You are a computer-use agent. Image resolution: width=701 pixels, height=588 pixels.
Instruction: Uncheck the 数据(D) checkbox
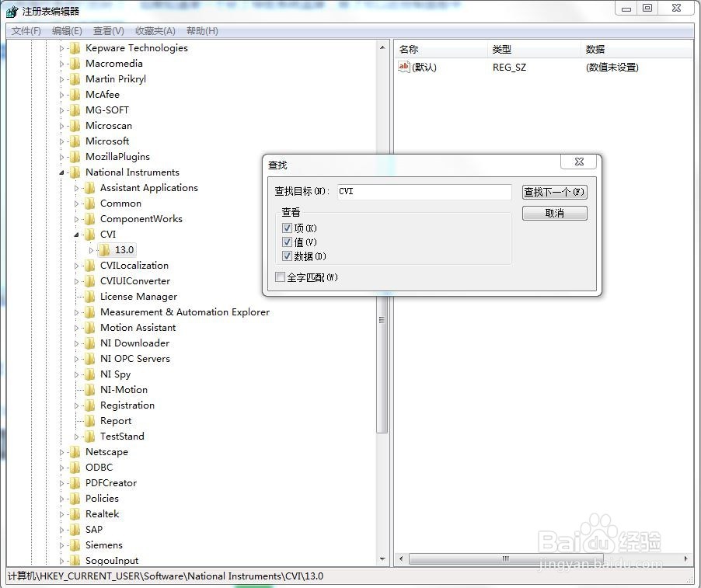pyautogui.click(x=287, y=256)
